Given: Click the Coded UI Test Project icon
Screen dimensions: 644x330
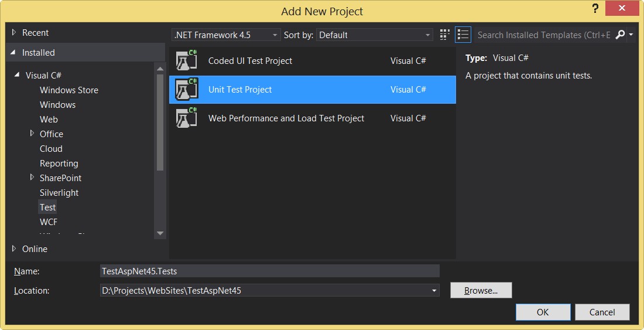Looking at the screenshot, I should coord(187,60).
